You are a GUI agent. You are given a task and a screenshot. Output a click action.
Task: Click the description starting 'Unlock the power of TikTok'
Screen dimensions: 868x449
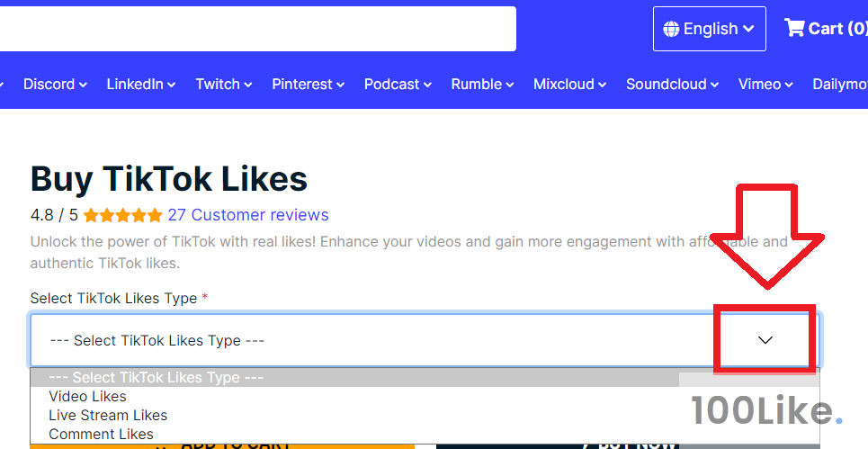408,253
